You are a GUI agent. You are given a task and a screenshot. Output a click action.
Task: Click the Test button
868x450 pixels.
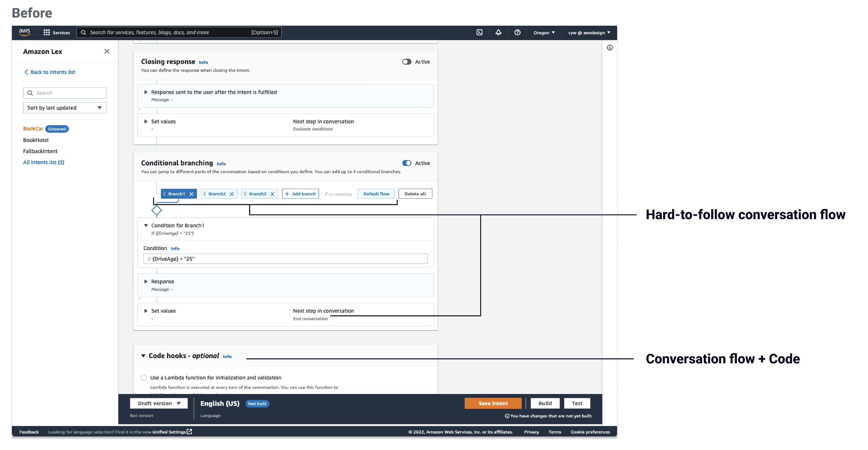(577, 404)
